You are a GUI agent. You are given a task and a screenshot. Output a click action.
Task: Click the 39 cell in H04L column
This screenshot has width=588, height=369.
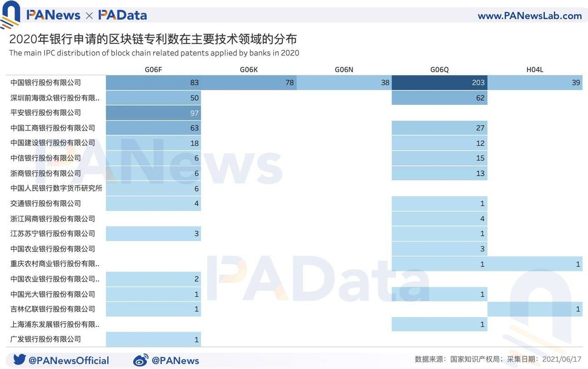535,83
